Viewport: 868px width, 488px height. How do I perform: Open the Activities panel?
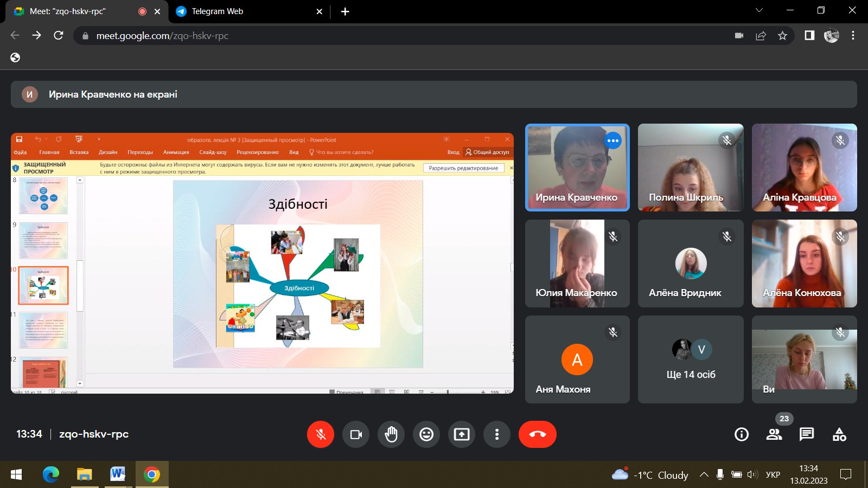click(839, 434)
